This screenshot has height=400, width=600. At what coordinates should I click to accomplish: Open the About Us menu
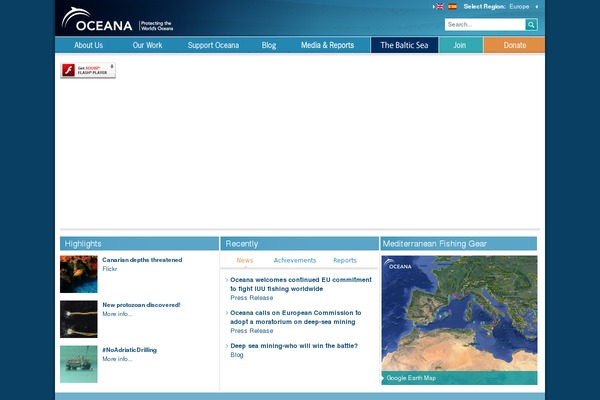point(88,45)
